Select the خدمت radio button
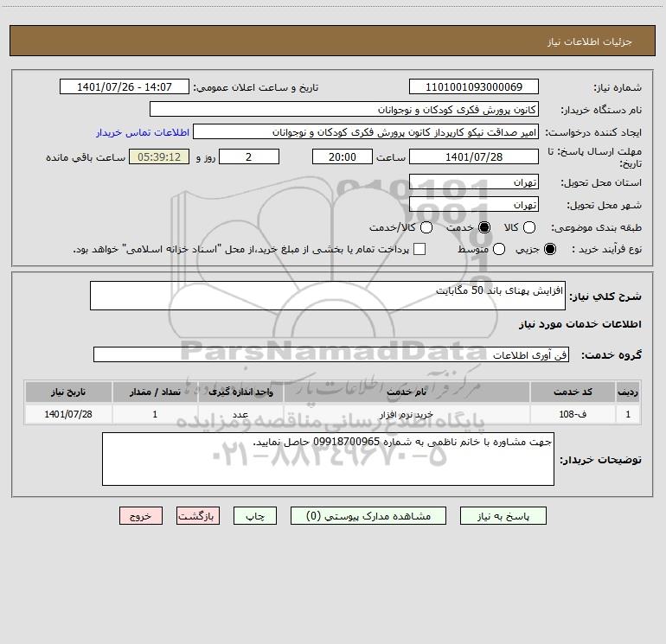This screenshot has width=666, height=644. tap(483, 227)
